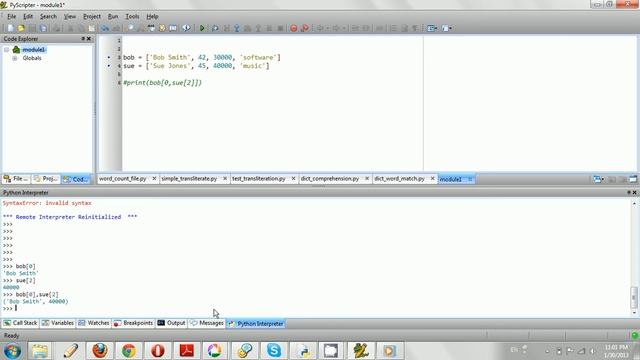Switch to the Project Explorer side tab
Screen dimensions: 640x360
point(46,179)
